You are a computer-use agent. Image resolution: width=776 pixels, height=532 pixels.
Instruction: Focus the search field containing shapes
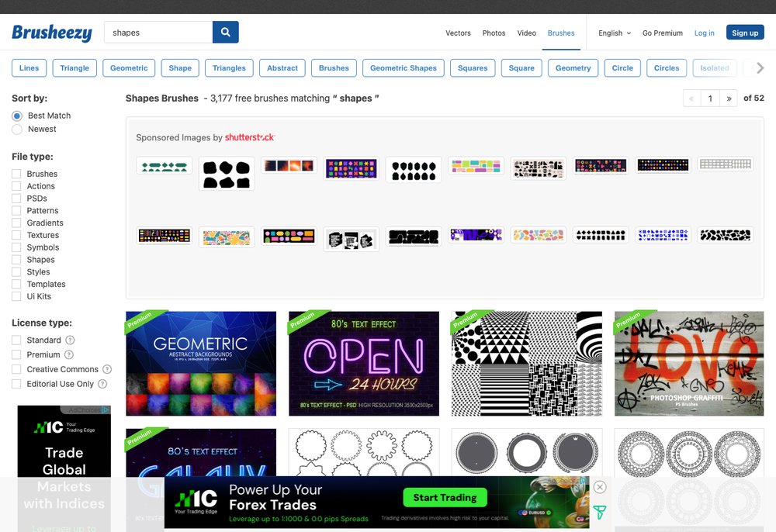click(x=158, y=32)
